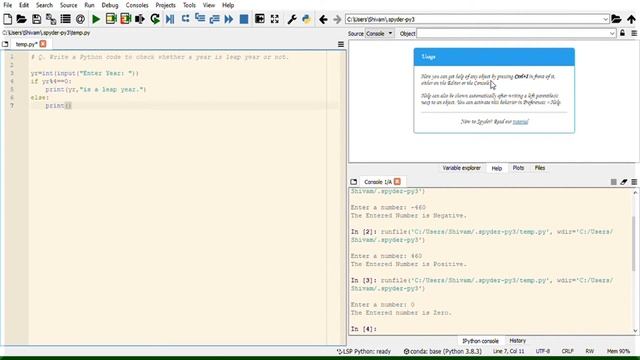Viewport: 640px width, 360px height.
Task: Open the console pane options hamburger menu
Action: (x=634, y=182)
